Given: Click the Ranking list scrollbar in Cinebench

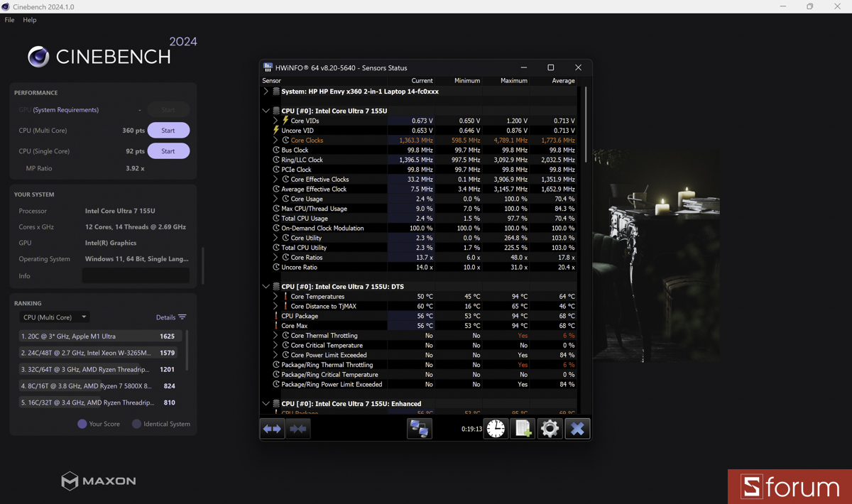Looking at the screenshot, I should point(187,350).
